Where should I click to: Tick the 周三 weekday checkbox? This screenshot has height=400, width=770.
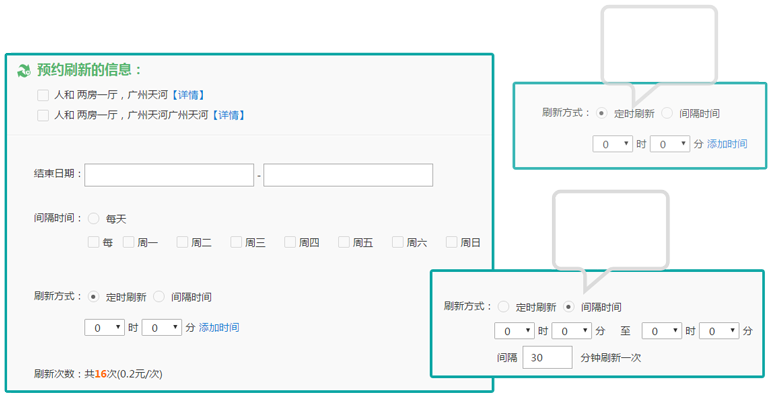pyautogui.click(x=236, y=242)
